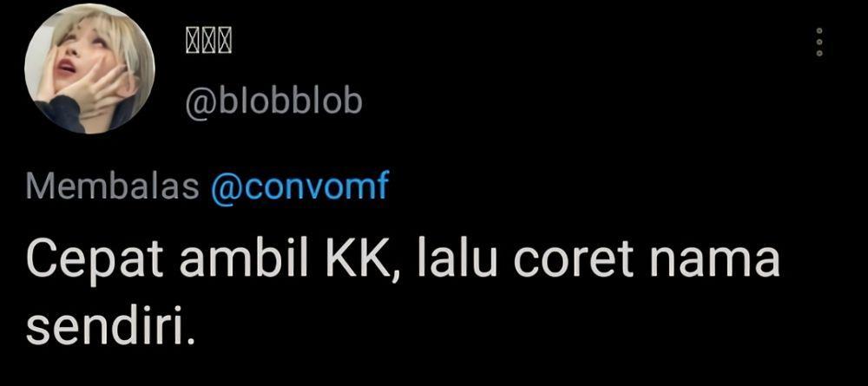The width and height of the screenshot is (868, 386).
Task: Open the three-dot more options menu
Action: click(x=820, y=42)
